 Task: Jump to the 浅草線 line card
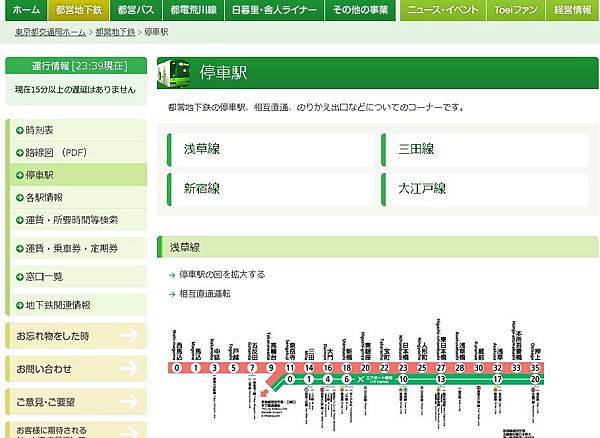[271, 149]
